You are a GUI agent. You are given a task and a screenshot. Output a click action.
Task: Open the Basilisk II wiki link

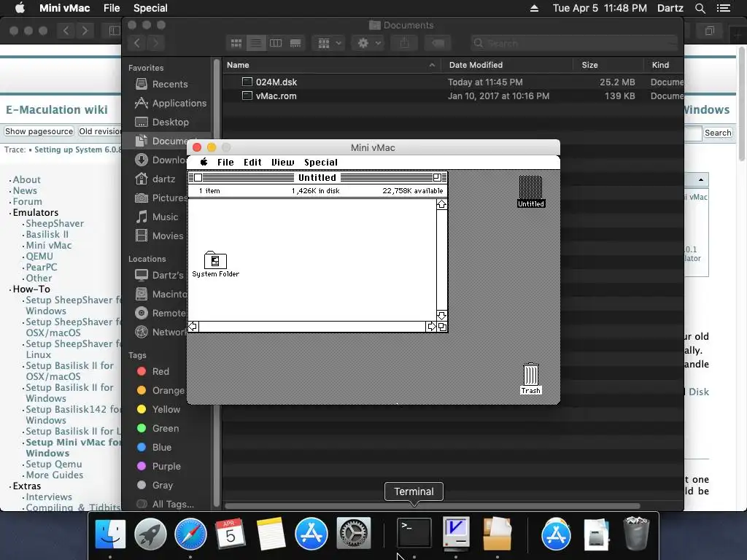click(47, 234)
